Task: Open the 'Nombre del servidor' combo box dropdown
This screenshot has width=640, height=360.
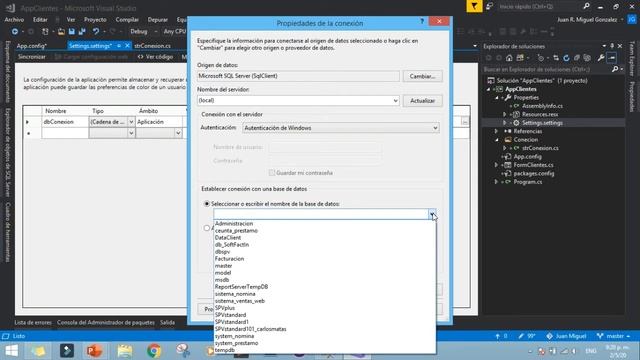Action: click(395, 100)
